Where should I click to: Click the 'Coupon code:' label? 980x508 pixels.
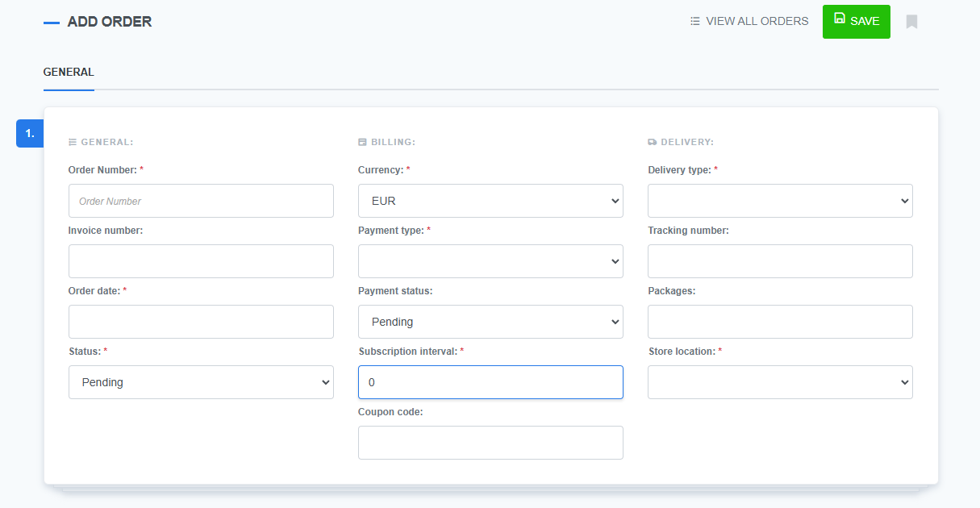point(390,412)
